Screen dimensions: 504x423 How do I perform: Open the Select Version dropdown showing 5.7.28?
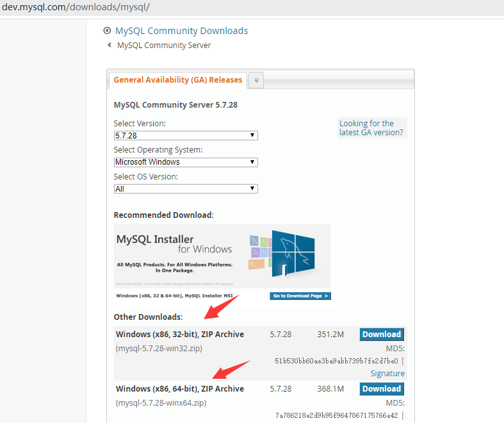[x=186, y=135]
